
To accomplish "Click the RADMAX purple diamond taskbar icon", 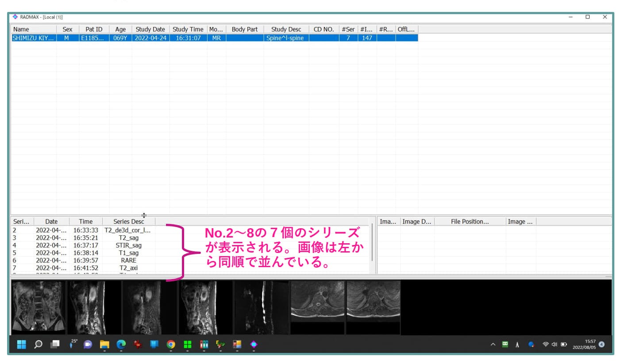I will 254,345.
